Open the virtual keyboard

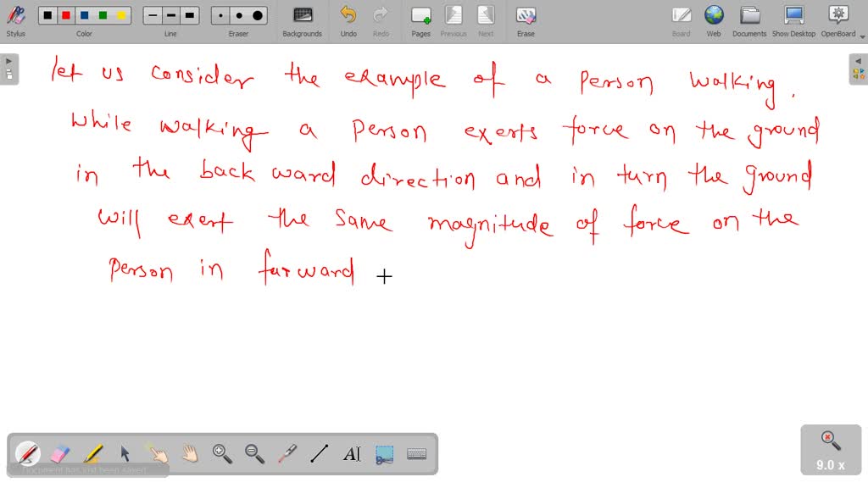click(x=416, y=455)
